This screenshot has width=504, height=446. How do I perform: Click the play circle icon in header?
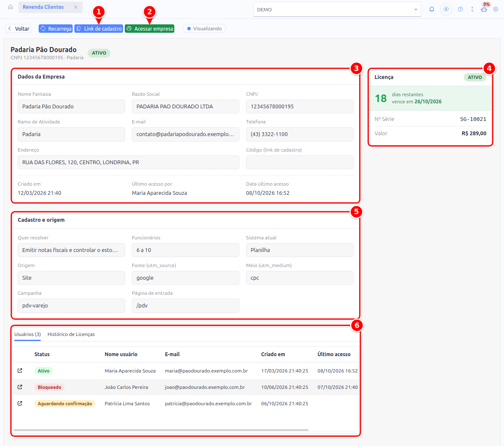pyautogui.click(x=446, y=9)
